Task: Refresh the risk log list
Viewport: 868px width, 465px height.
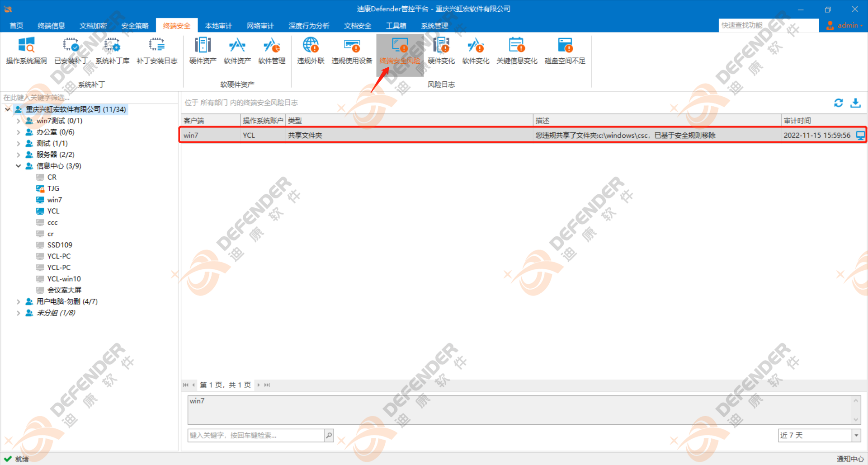Action: point(838,103)
